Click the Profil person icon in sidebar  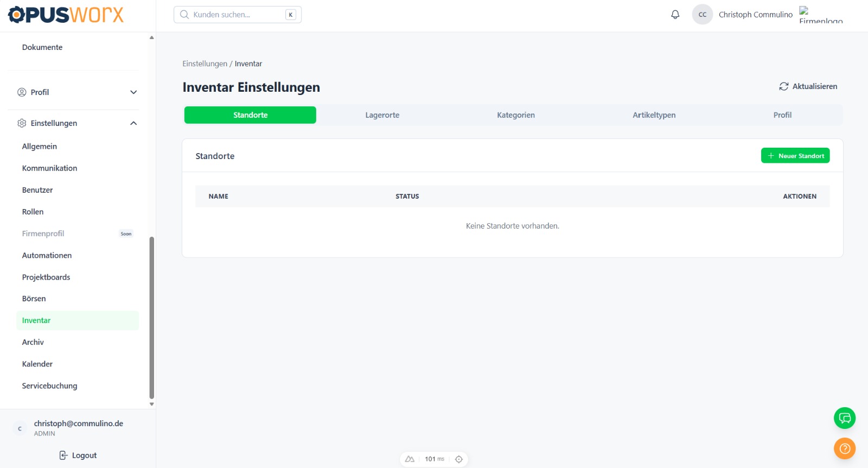[22, 92]
